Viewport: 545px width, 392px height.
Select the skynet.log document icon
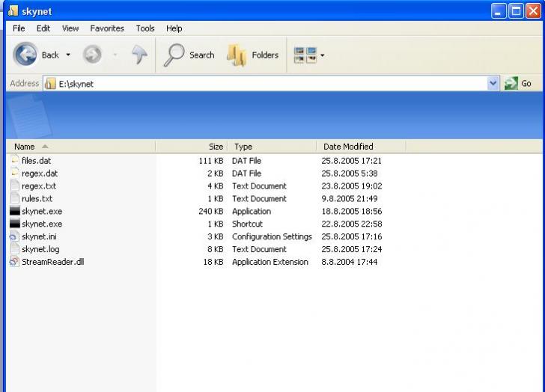pyautogui.click(x=15, y=248)
